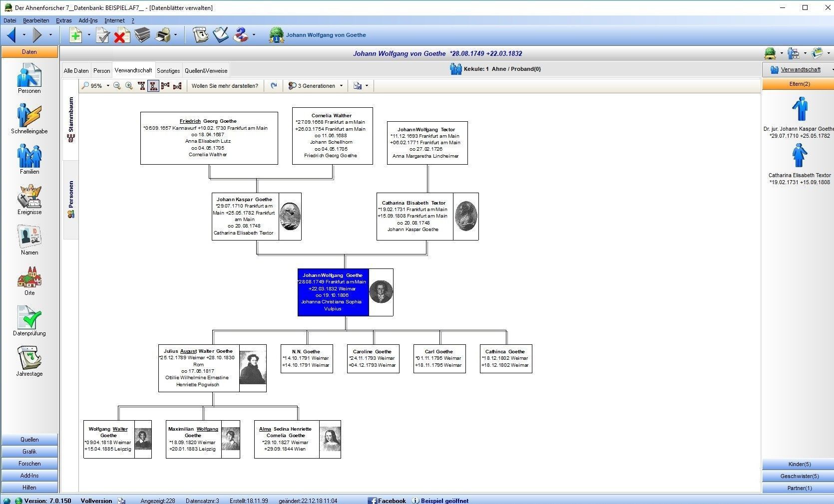Image resolution: width=834 pixels, height=504 pixels.
Task: Open the 95% zoom level dropdown
Action: pyautogui.click(x=107, y=86)
